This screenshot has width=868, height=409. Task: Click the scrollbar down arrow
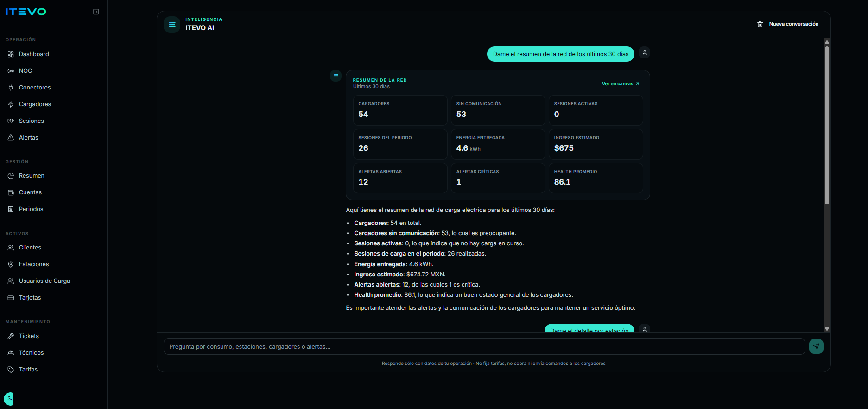click(827, 329)
